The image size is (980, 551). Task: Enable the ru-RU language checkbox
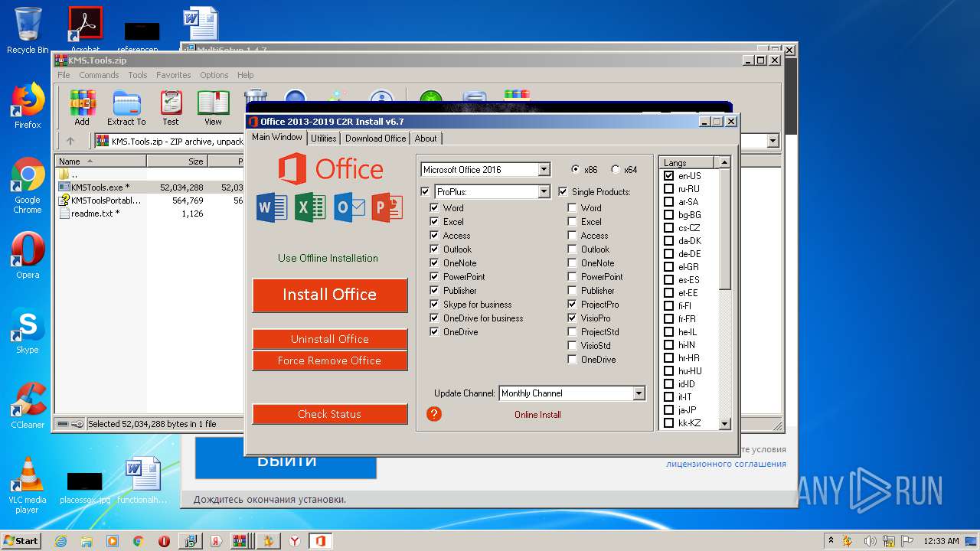click(x=669, y=189)
